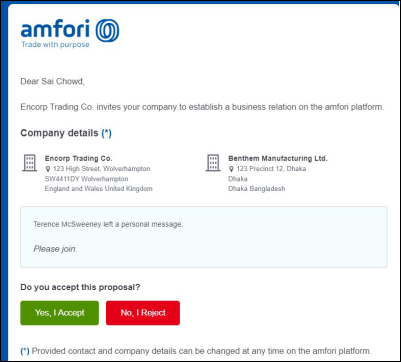Click the amfori wordmark text
This screenshot has height=362, width=401.
tap(55, 29)
